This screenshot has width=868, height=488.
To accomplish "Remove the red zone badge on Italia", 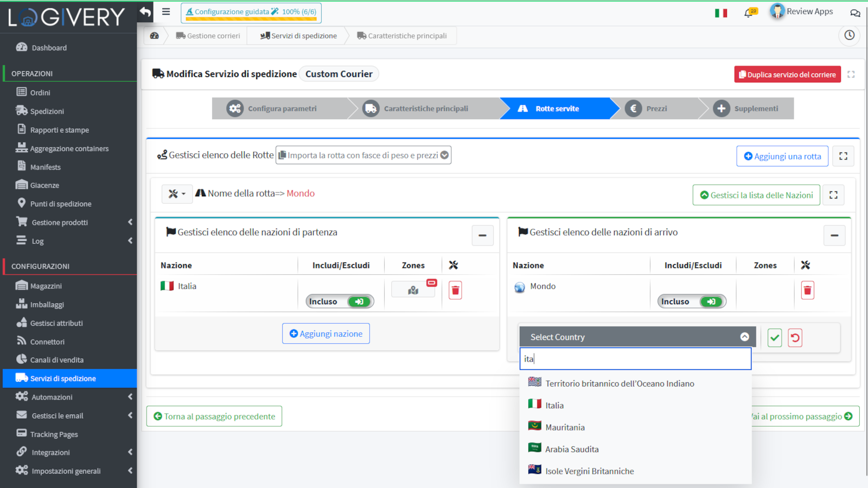I will click(432, 282).
